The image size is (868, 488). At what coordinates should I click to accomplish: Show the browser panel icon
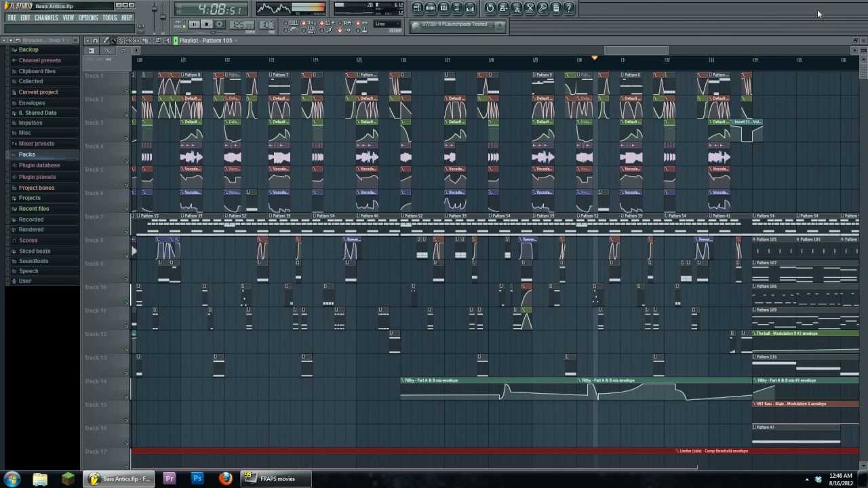point(456,8)
